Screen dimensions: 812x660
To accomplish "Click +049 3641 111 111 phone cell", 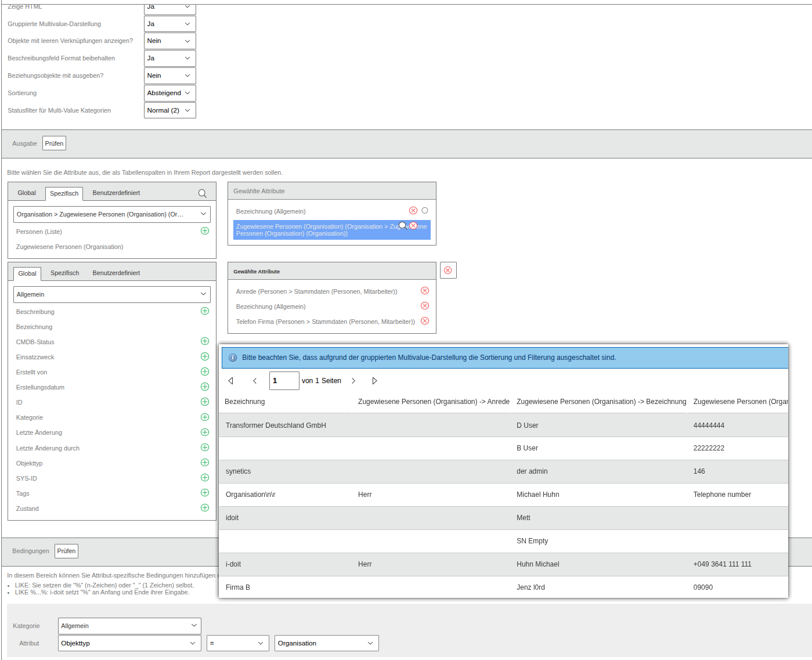I will pos(722,564).
